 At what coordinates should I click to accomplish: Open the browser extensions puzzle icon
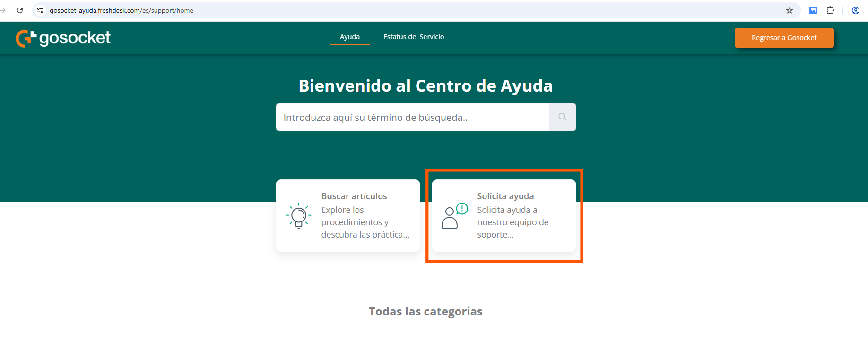click(830, 10)
